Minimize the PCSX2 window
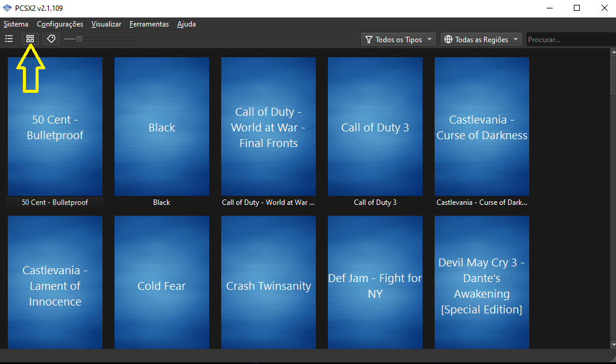 click(x=550, y=8)
